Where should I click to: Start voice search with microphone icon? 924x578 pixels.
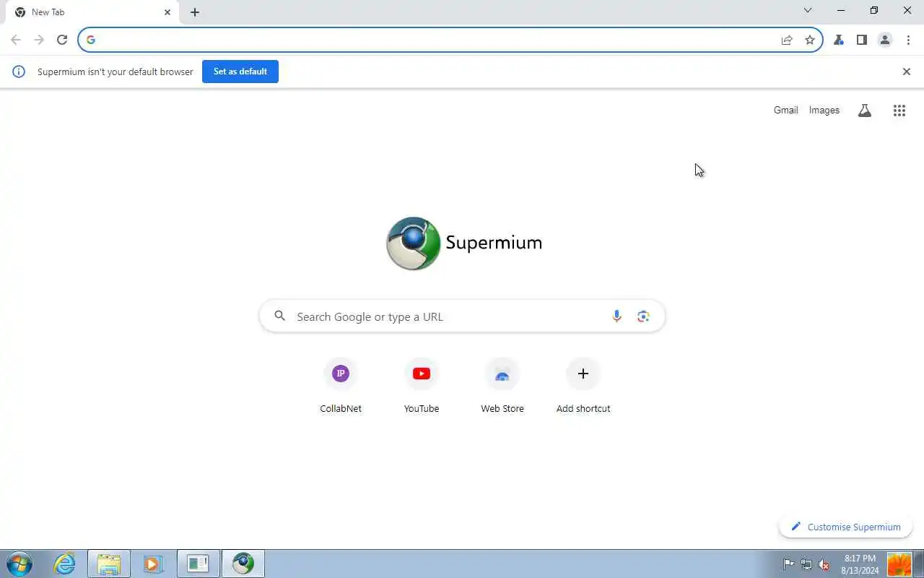click(616, 316)
